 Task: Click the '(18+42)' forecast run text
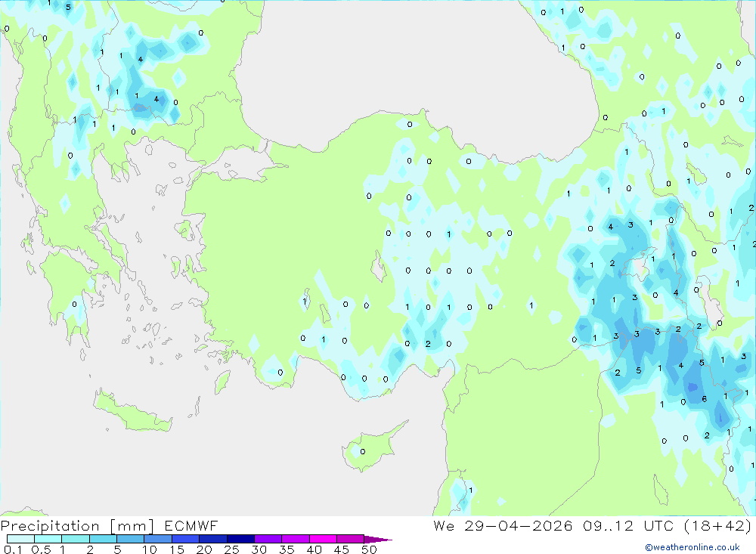pyautogui.click(x=718, y=525)
